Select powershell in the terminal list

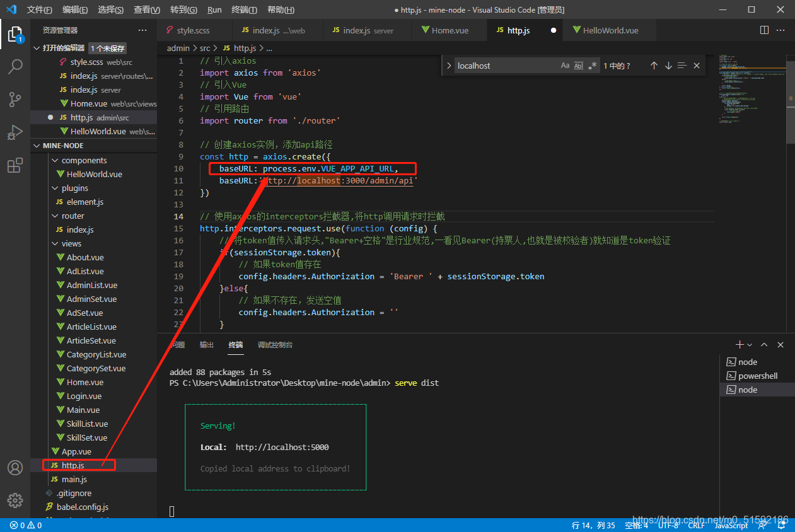click(757, 376)
